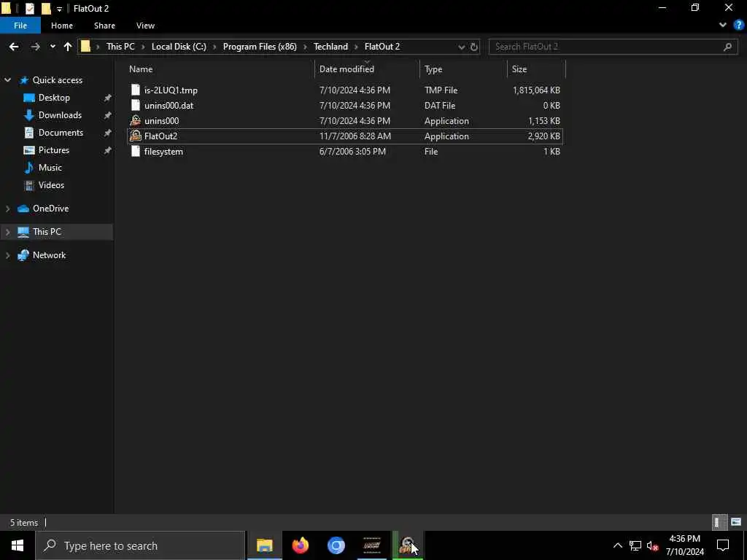Navigate to Techland in the breadcrumb
The image size is (747, 560).
330,47
